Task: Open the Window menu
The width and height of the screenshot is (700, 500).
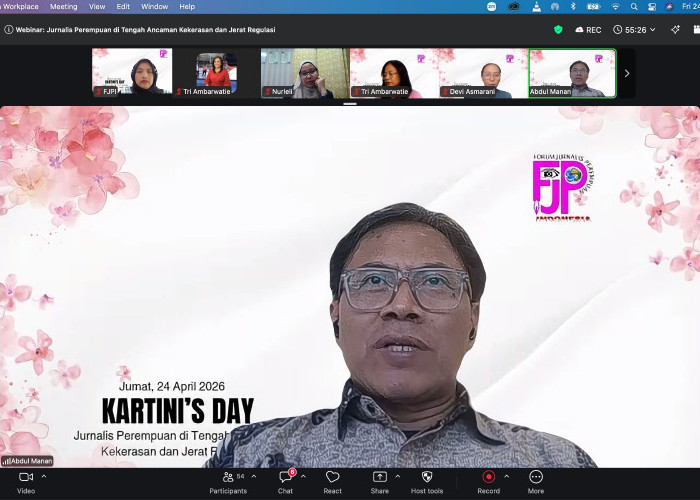Action: (154, 7)
